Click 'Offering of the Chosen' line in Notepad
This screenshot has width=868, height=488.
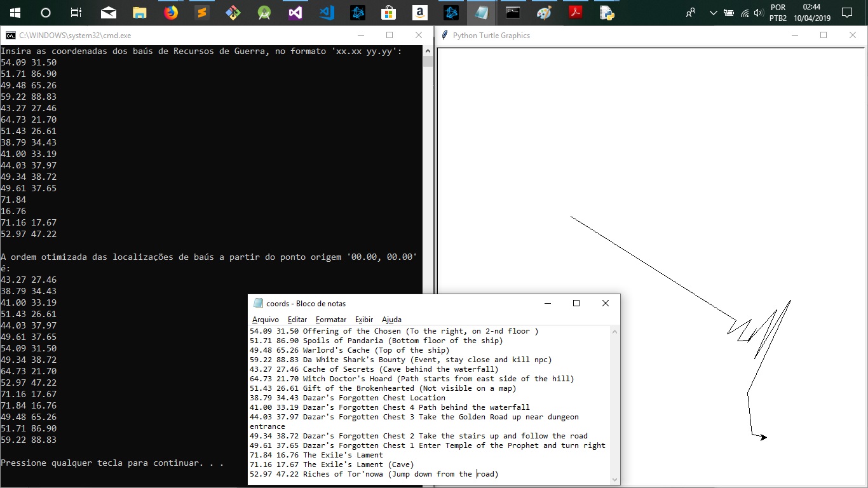[394, 331]
